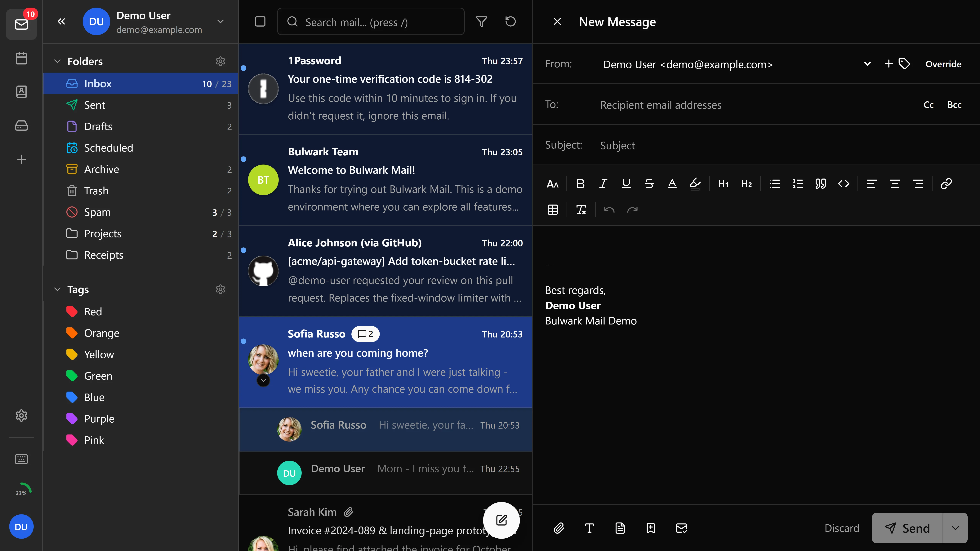Open calendar from left sidebar
The height and width of the screenshot is (551, 980).
(x=21, y=58)
